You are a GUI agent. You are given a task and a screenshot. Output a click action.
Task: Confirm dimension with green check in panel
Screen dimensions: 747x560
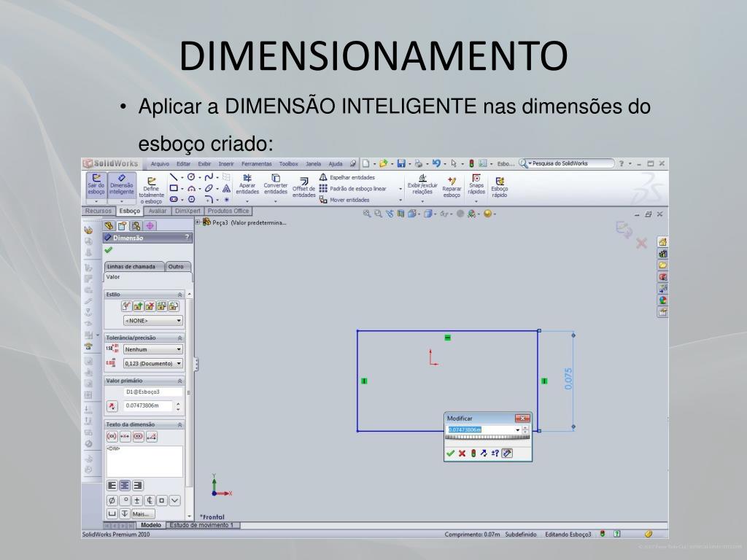coord(109,250)
